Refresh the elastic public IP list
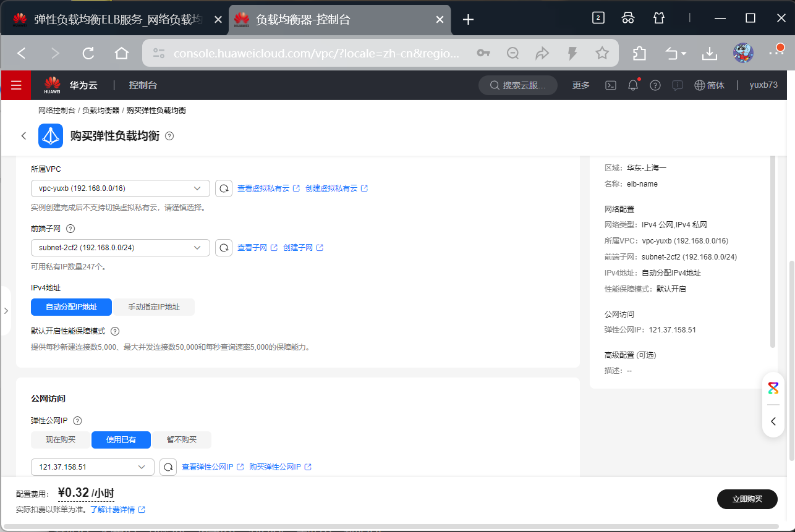The image size is (795, 532). (168, 467)
